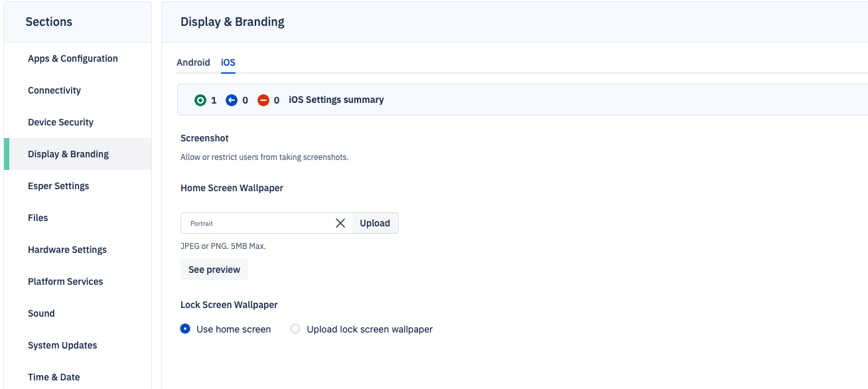Open the See preview button
The image size is (868, 389).
pos(214,270)
